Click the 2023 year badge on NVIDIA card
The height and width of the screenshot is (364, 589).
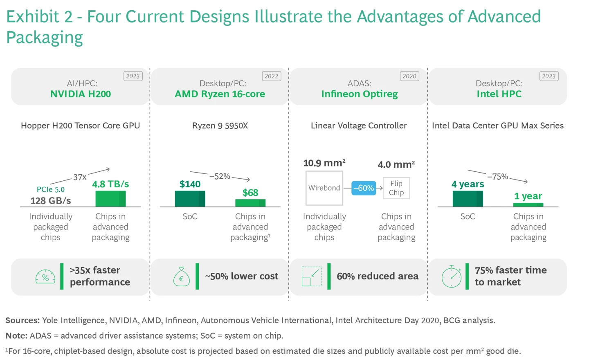pos(133,76)
